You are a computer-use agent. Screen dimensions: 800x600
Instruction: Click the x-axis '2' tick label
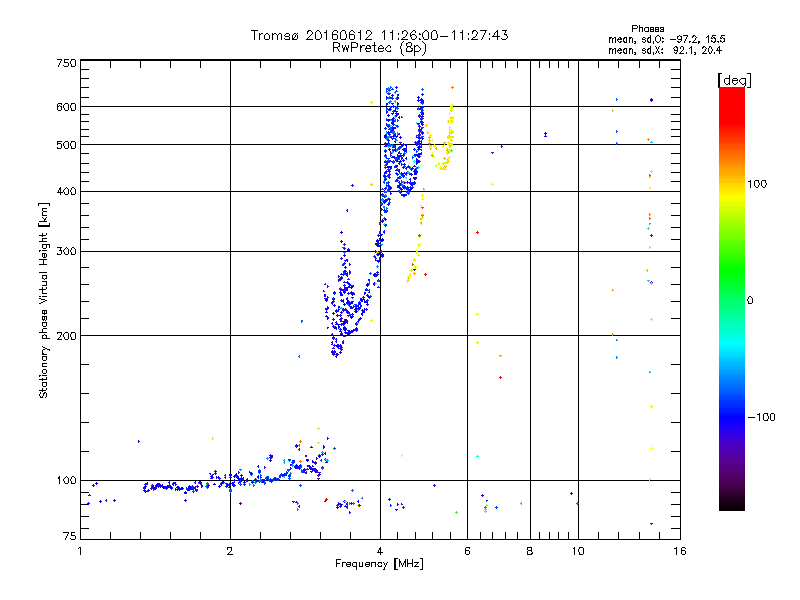click(230, 551)
